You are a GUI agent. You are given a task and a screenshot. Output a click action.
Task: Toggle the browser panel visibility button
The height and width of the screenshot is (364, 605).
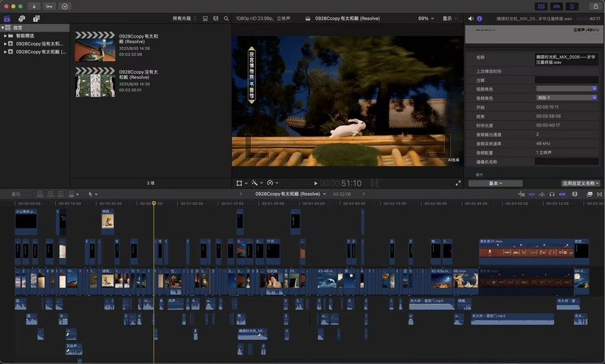coord(540,6)
